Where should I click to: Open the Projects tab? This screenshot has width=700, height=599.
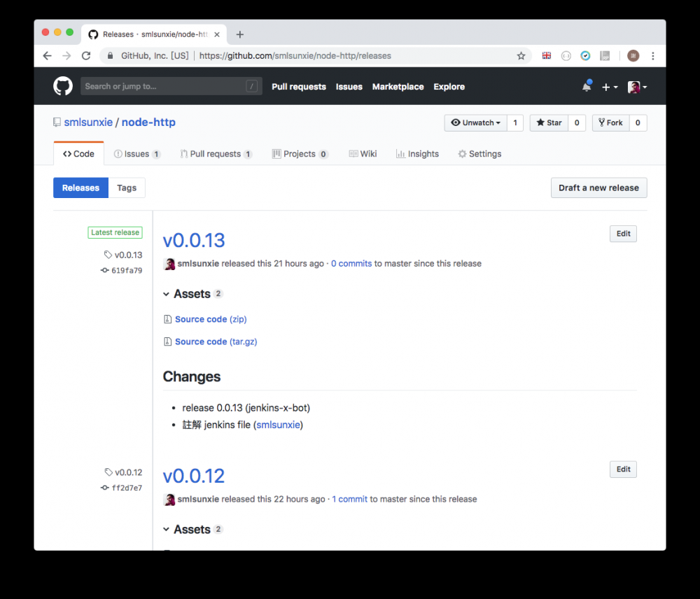(x=300, y=154)
